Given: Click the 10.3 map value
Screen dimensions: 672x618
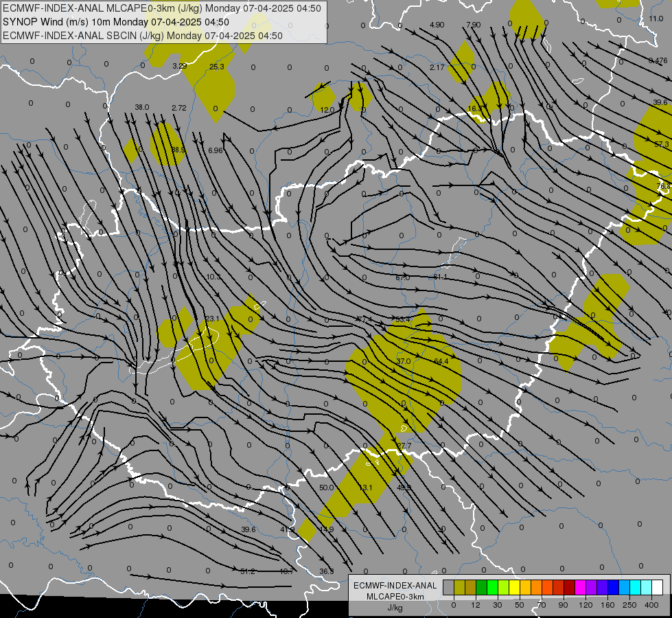Looking at the screenshot, I should pos(213,277).
